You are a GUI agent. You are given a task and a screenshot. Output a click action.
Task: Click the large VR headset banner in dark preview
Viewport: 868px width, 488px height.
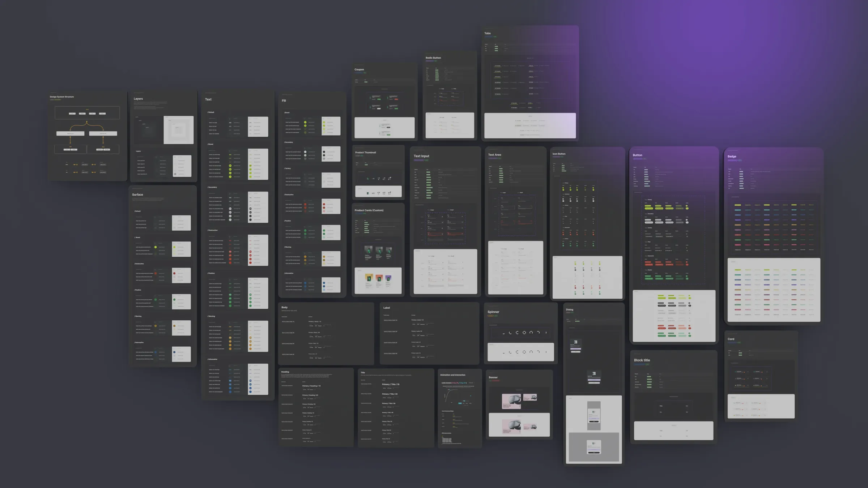[x=511, y=401]
